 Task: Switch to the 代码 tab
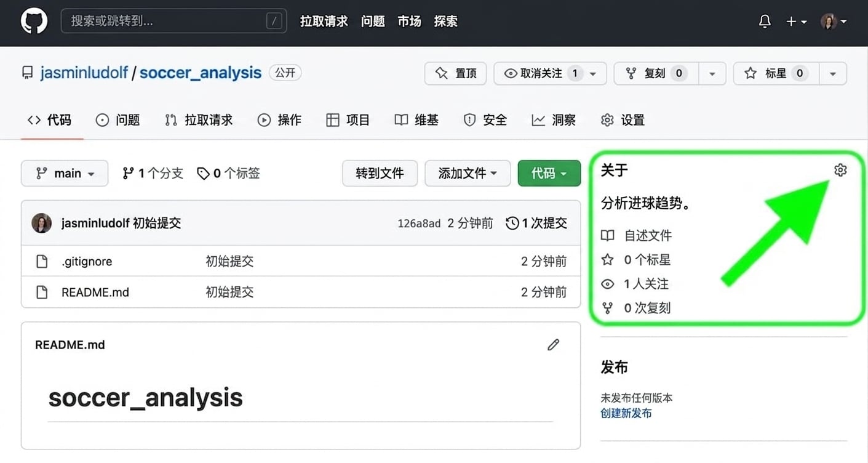point(49,120)
